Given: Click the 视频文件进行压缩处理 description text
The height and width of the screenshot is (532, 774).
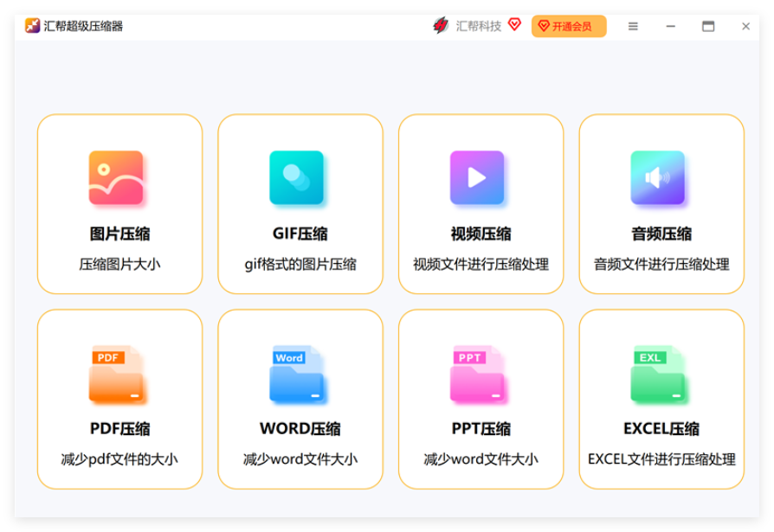Looking at the screenshot, I should 481,265.
